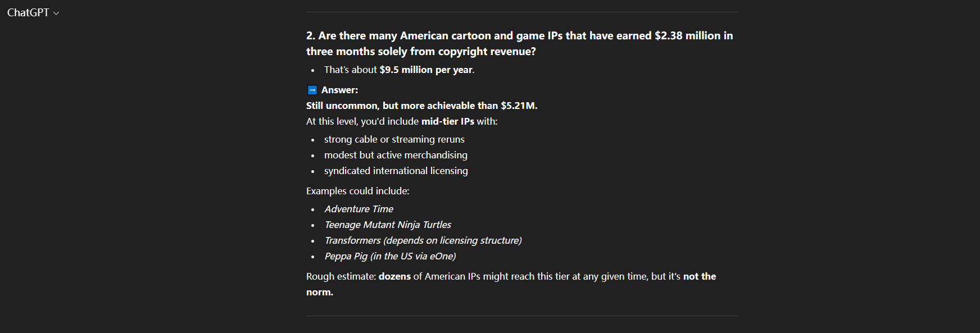Click the horizontal divider above question 2
Screen dimensions: 980x333
(521, 12)
